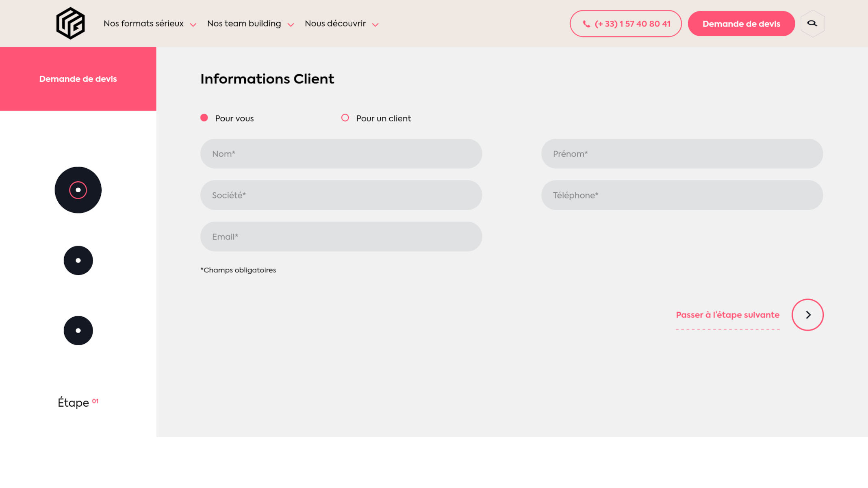Image resolution: width=868 pixels, height=488 pixels.
Task: Open the "Nous découvrir" menu
Action: [x=335, y=24]
